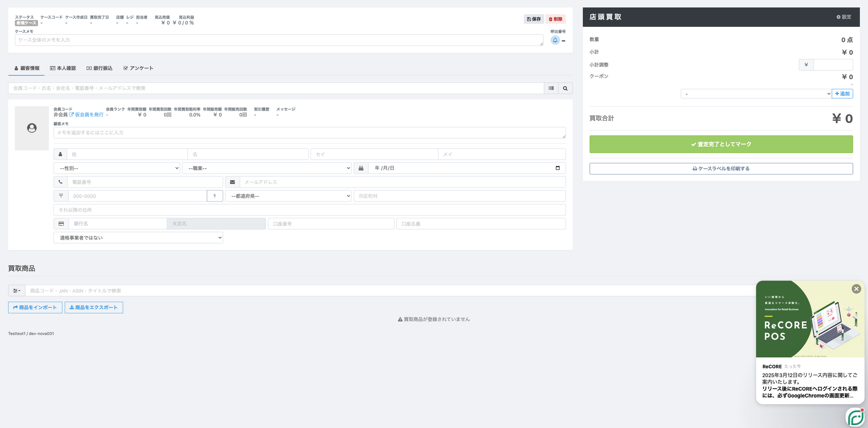Click the customer avatar placeholder image
The width and height of the screenshot is (868, 428).
[x=32, y=128]
